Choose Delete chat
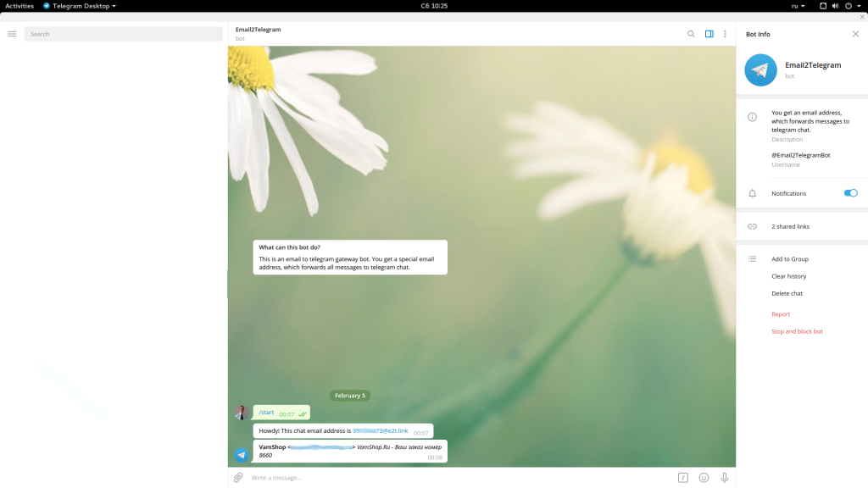The height and width of the screenshot is (488, 868). click(x=787, y=293)
